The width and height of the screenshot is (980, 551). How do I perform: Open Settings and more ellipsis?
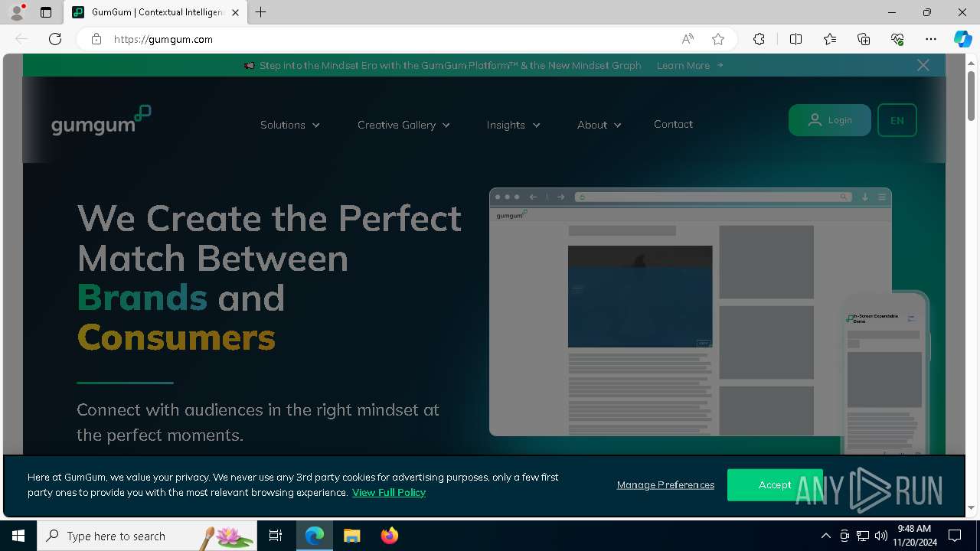[931, 39]
